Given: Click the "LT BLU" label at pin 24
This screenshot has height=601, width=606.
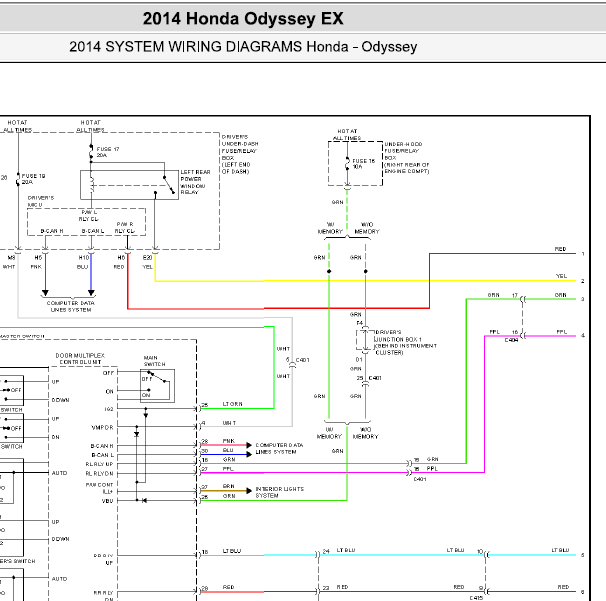Looking at the screenshot, I should pos(346,550).
